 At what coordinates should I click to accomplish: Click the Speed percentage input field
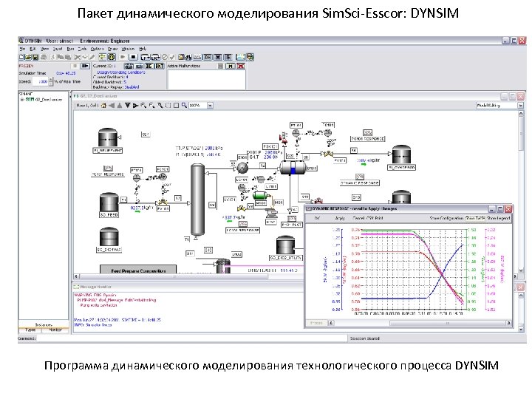(41, 81)
